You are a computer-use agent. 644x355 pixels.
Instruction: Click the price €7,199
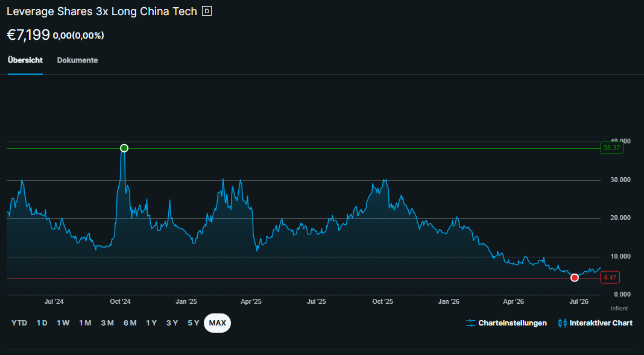point(28,35)
